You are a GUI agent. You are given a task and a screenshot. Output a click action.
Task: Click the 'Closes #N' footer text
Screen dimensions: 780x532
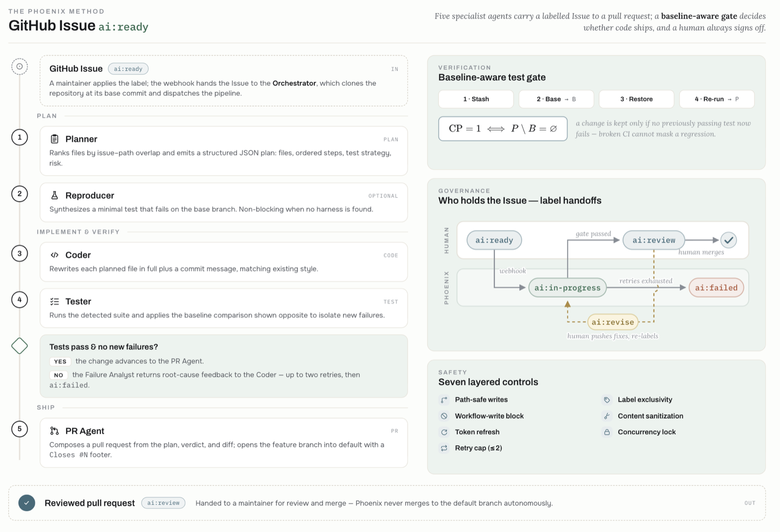pyautogui.click(x=69, y=455)
